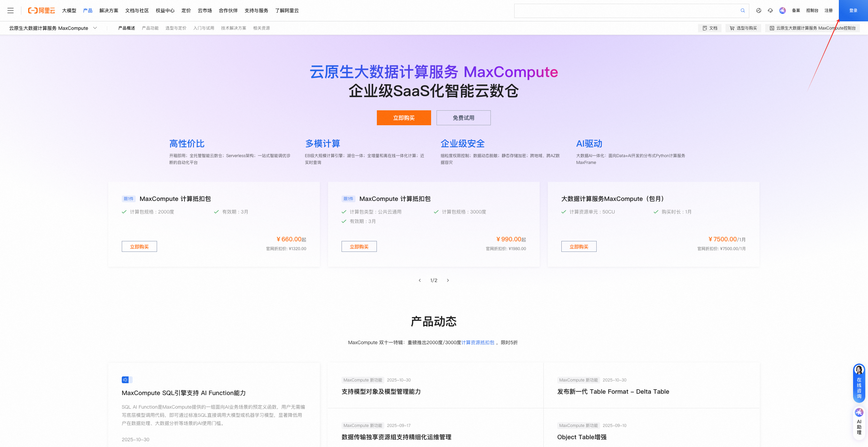This screenshot has height=447, width=868.
Task: Go to the next product card page
Action: 448,280
